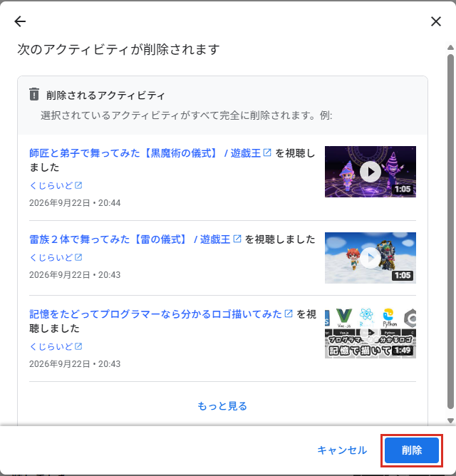Click the external-link icon after ロゴ描いてみた title
This screenshot has width=456, height=476.
pyautogui.click(x=289, y=314)
